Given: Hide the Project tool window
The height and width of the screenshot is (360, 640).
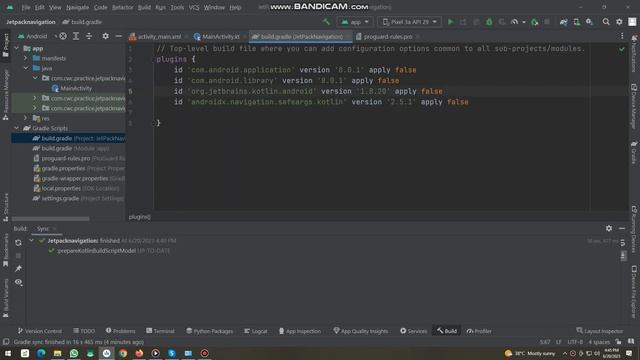Looking at the screenshot, I should point(118,36).
